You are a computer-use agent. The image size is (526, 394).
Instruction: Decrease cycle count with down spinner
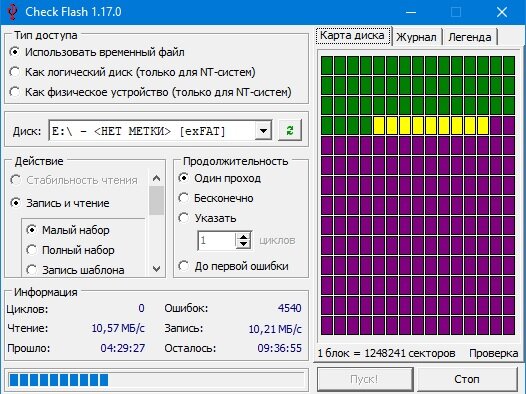tap(244, 244)
